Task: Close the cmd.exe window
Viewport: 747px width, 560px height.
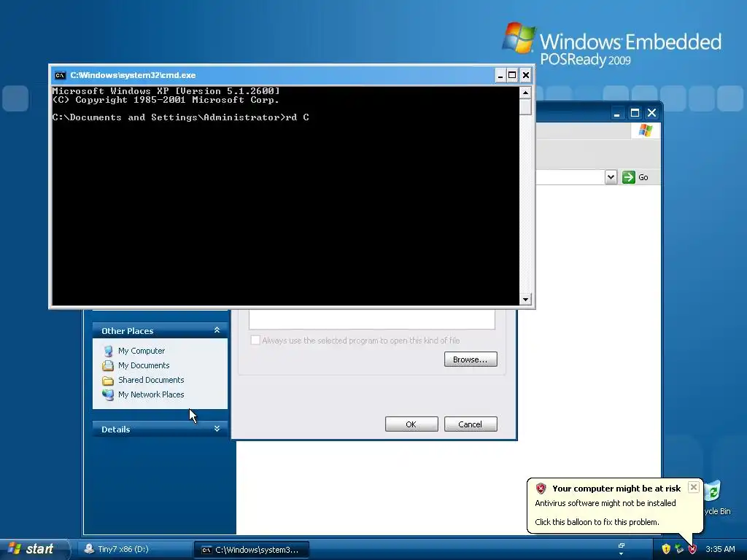Action: coord(525,75)
